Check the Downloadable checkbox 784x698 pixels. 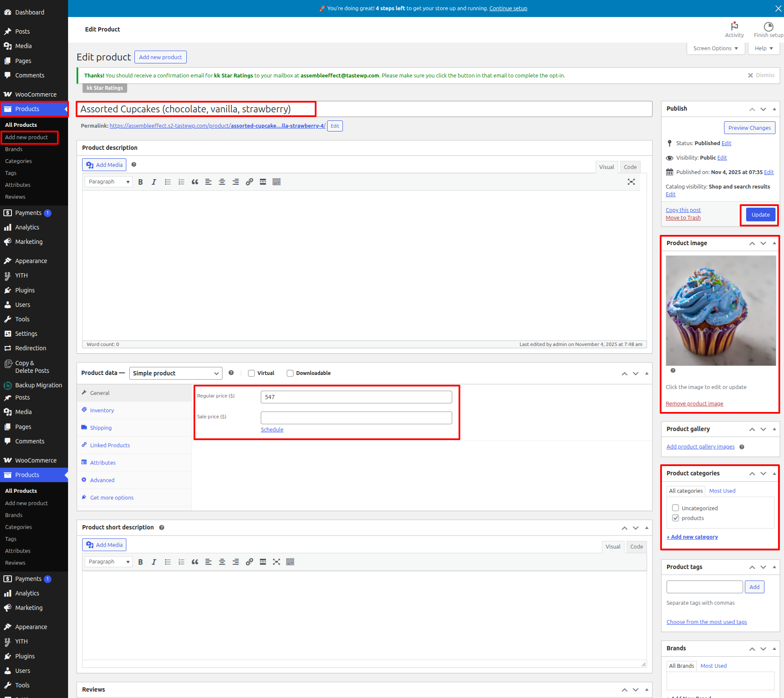tap(290, 373)
